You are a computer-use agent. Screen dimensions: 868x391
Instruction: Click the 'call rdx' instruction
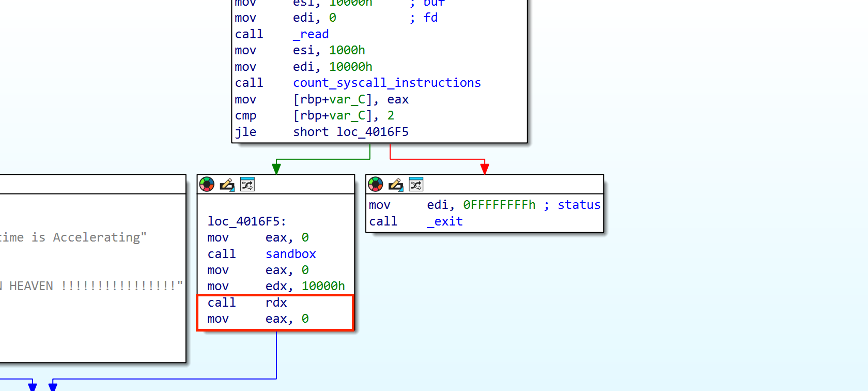coord(247,303)
